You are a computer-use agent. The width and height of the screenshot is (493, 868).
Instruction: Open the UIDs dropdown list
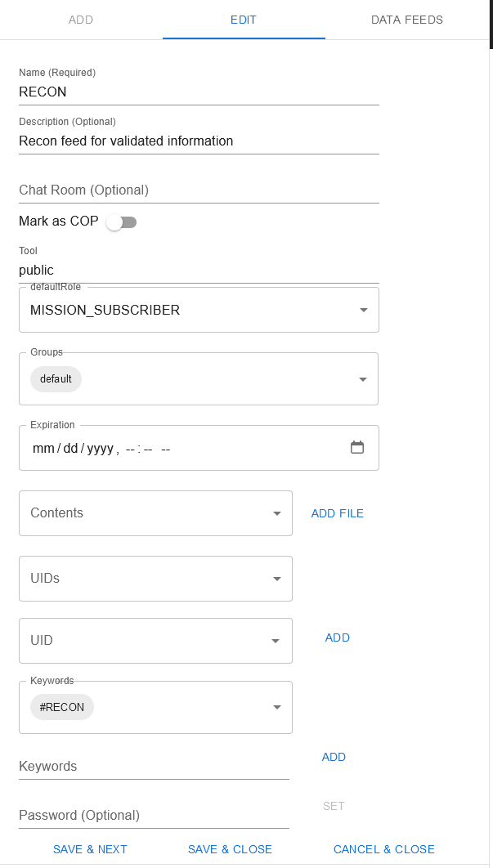pos(276,579)
